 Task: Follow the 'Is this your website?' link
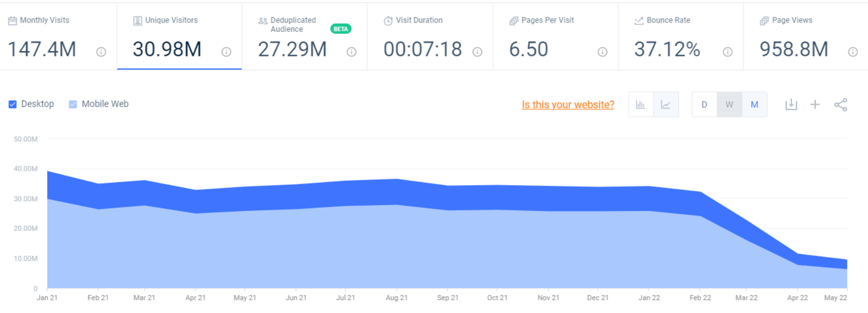click(568, 105)
